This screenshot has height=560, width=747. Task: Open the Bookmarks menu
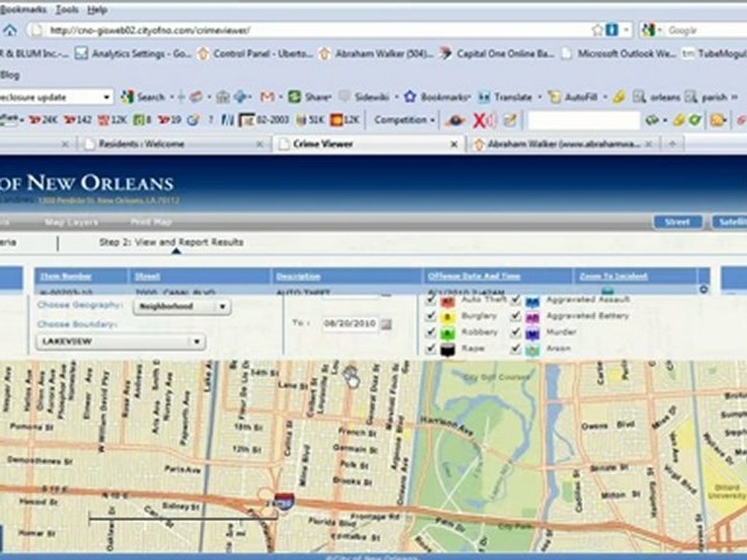pyautogui.click(x=23, y=9)
